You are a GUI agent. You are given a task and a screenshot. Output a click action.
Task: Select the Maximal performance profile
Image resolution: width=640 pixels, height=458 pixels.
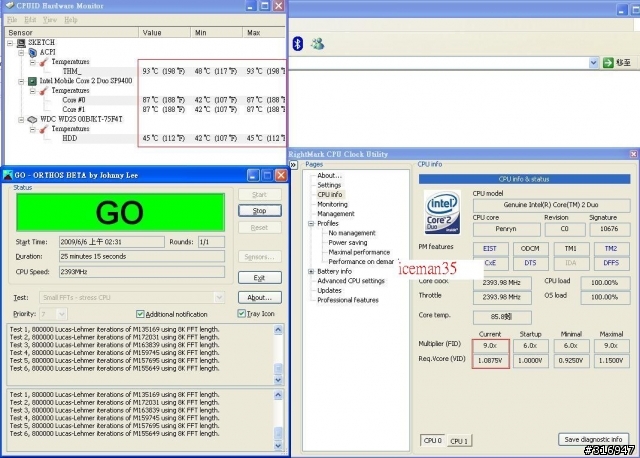coord(359,252)
